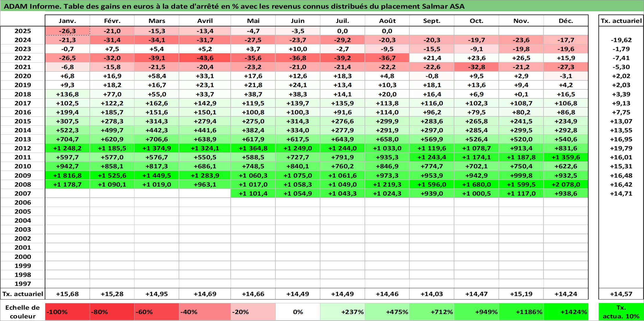The width and height of the screenshot is (644, 321).
Task: Select the Févr. column header
Action: click(112, 21)
